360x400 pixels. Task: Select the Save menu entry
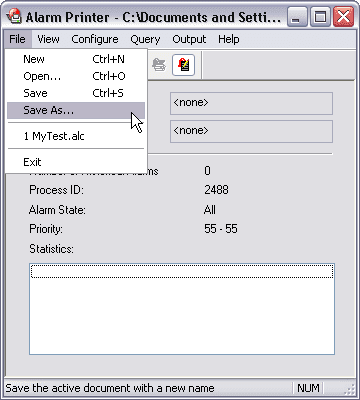[76, 93]
